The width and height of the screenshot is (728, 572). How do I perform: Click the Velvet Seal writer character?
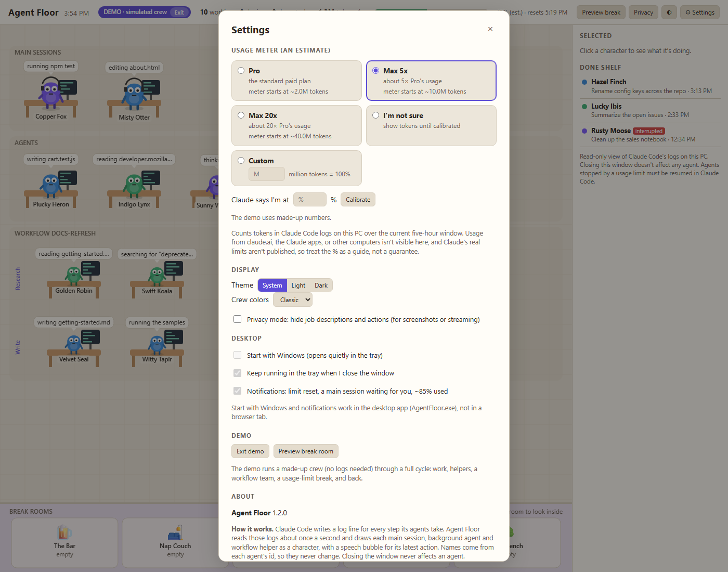click(x=74, y=347)
